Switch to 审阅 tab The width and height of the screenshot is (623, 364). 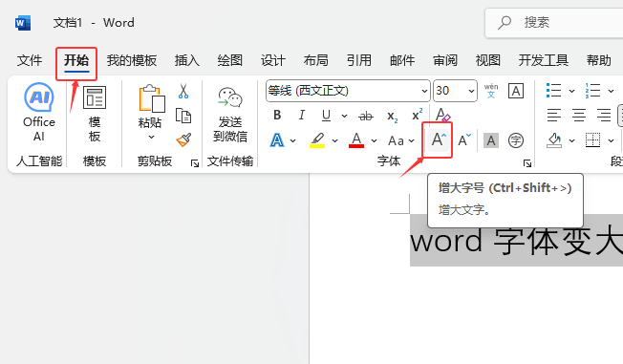coord(445,60)
